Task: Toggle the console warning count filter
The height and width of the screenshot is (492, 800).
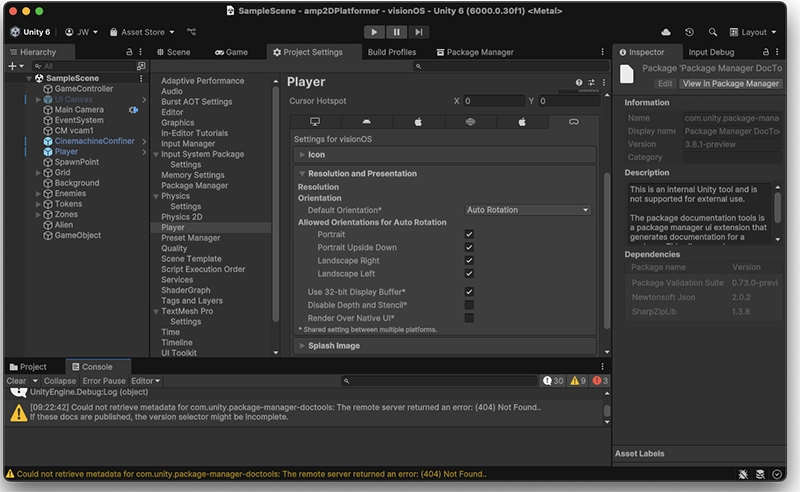Action: pyautogui.click(x=576, y=381)
